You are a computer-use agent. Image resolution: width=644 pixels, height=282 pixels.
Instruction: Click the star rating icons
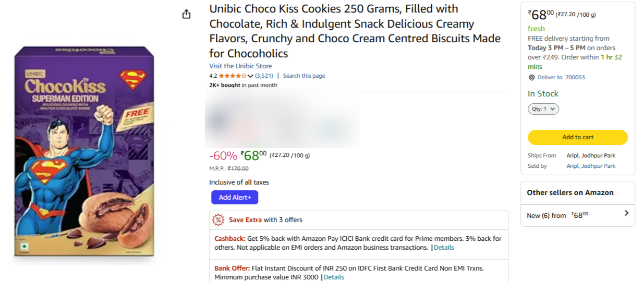[233, 76]
